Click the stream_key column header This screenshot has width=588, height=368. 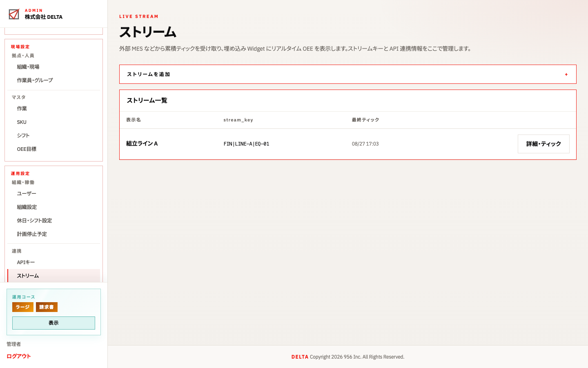tap(238, 120)
